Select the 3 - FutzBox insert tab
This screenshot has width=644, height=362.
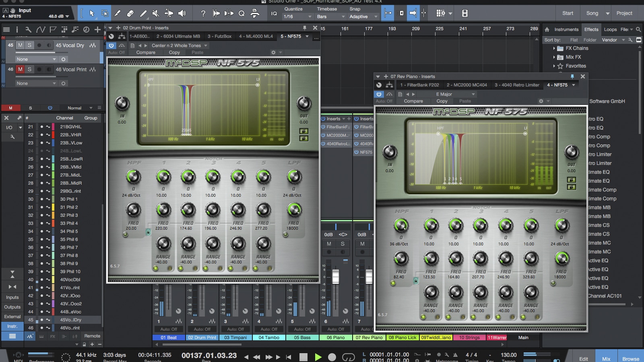[219, 36]
